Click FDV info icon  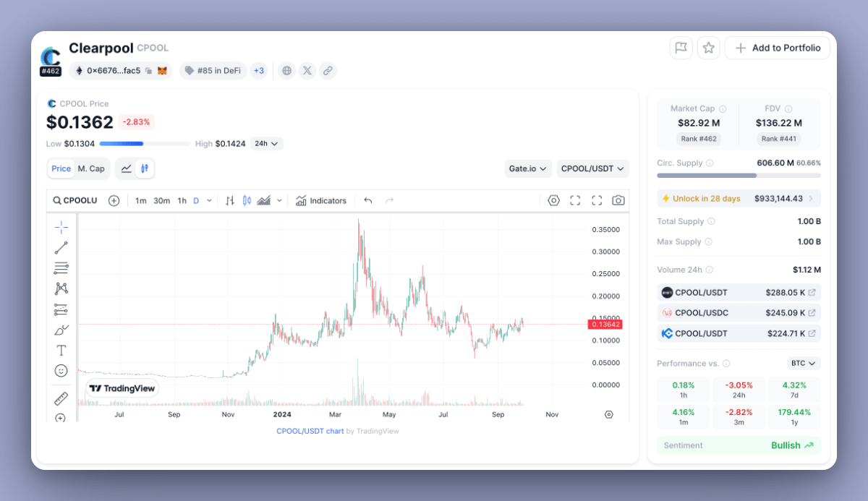pos(788,108)
